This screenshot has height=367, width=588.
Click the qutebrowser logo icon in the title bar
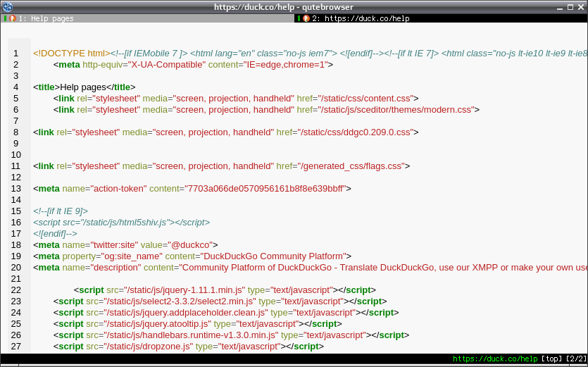pyautogui.click(x=7, y=7)
